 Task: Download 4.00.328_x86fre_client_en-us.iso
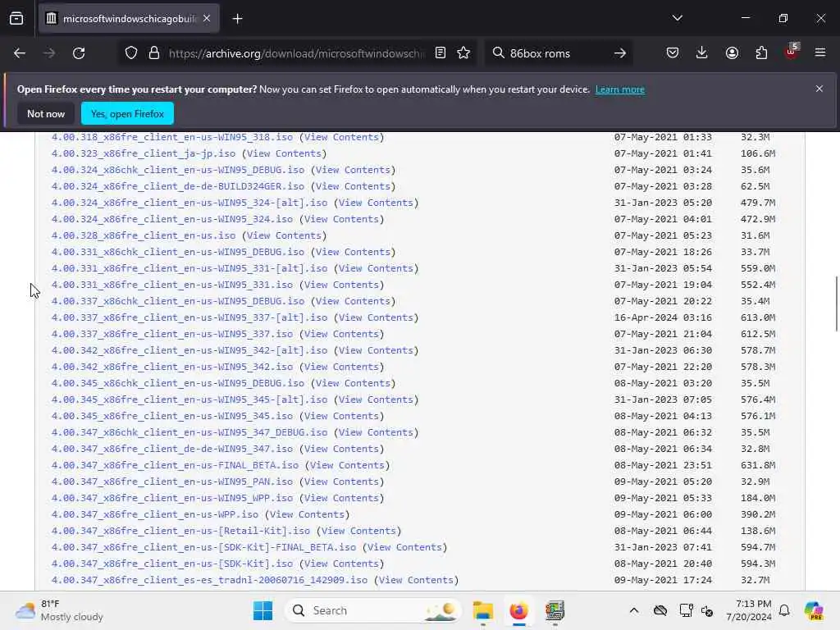pyautogui.click(x=144, y=235)
